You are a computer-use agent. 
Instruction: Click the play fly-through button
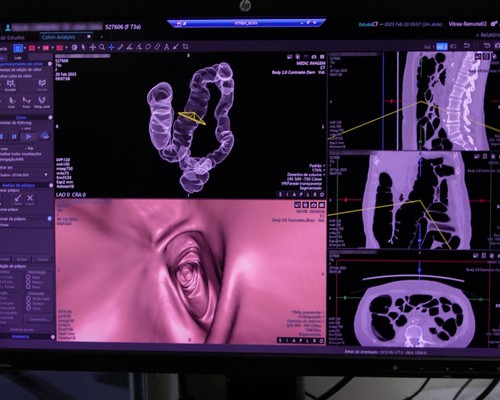(29, 136)
